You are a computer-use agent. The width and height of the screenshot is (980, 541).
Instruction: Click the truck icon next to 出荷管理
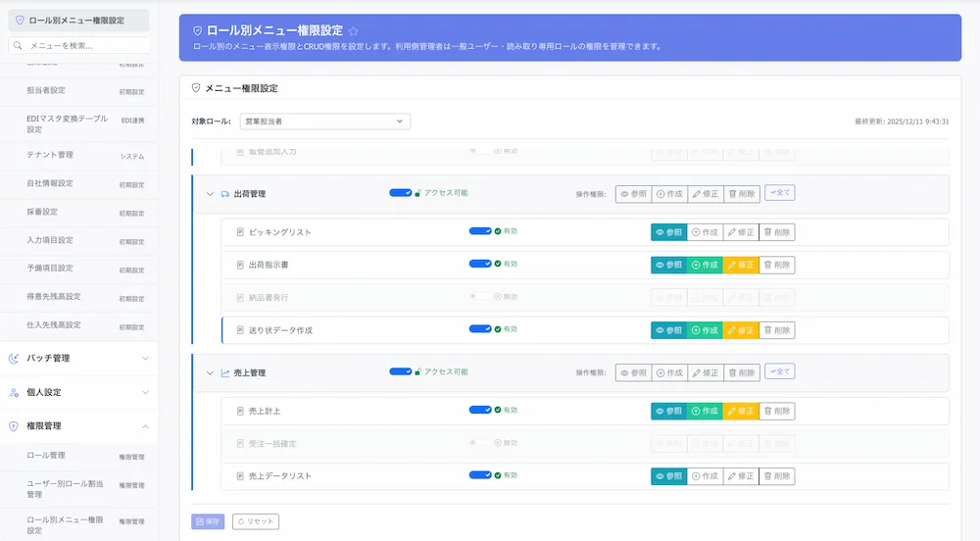click(224, 194)
